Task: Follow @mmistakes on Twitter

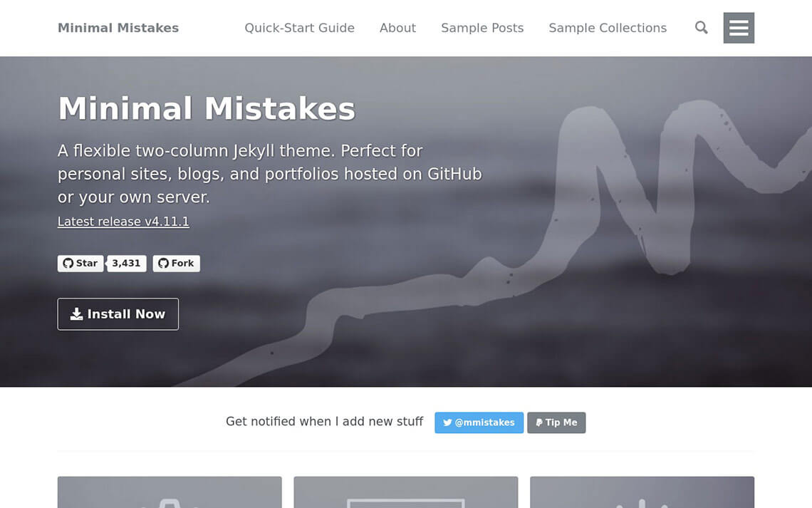Action: (x=479, y=423)
